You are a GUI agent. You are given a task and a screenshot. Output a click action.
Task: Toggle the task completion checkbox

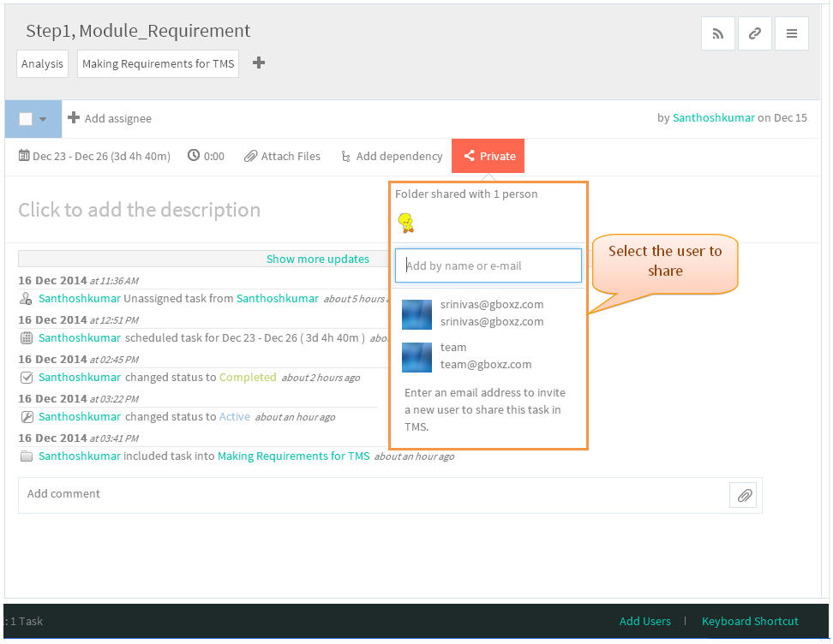26,119
